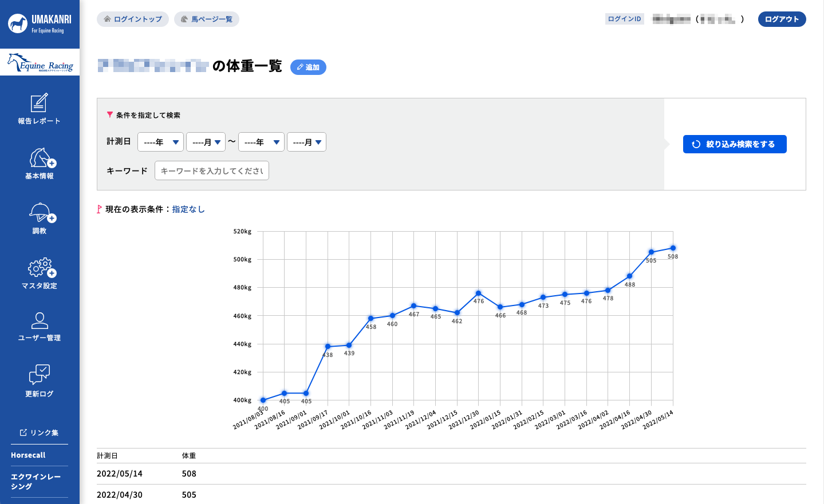Open the end month dropdown
Viewport: 824px width, 504px height.
[306, 142]
